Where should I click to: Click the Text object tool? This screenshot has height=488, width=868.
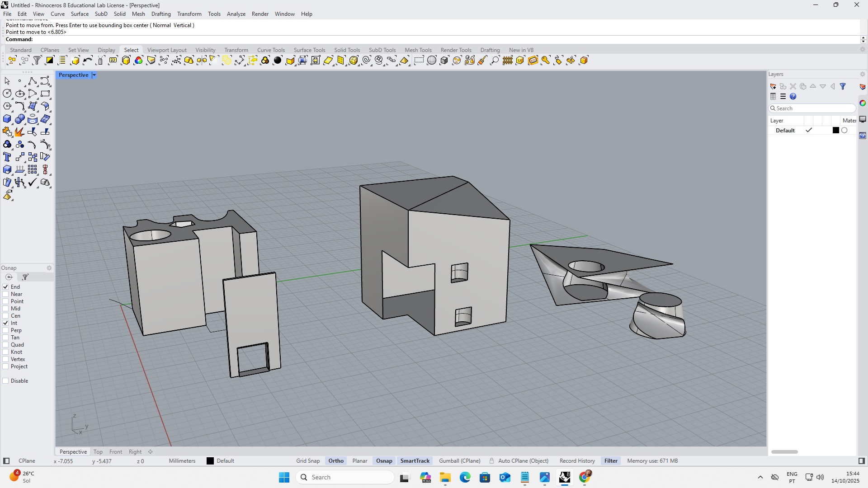(7, 157)
